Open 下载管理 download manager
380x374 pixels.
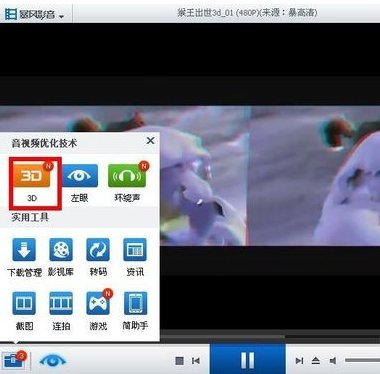(24, 250)
